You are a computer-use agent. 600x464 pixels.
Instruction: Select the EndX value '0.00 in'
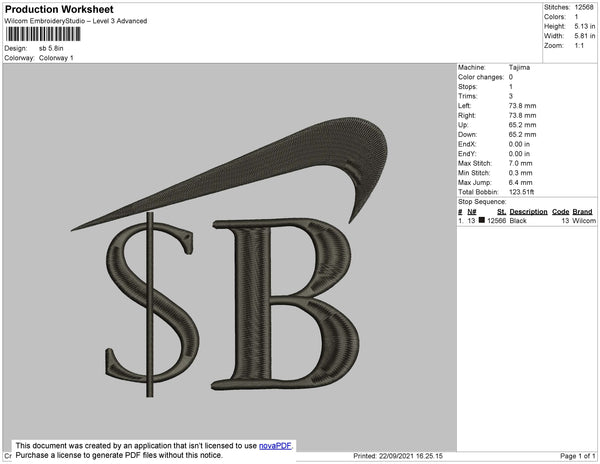pyautogui.click(x=519, y=144)
